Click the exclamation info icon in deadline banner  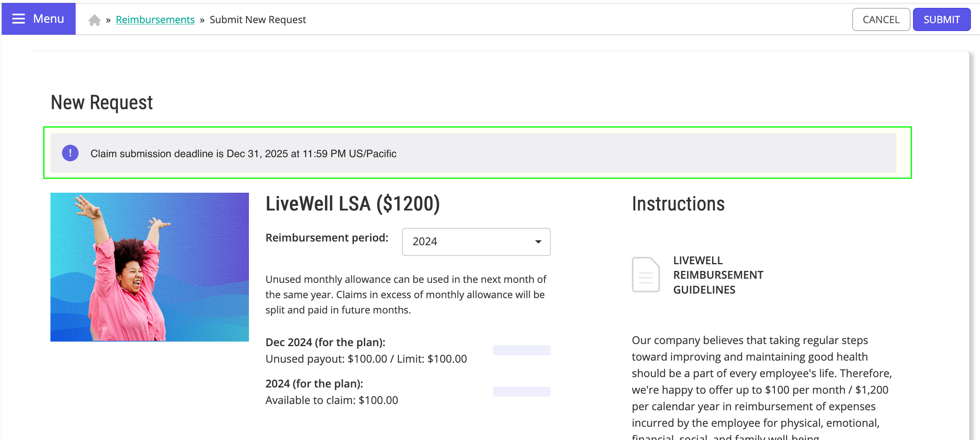(70, 153)
